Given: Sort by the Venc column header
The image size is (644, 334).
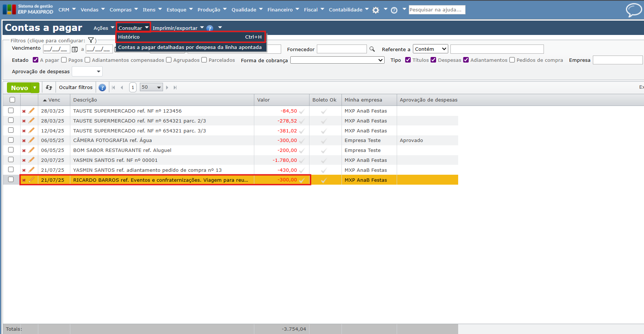Looking at the screenshot, I should [x=54, y=100].
